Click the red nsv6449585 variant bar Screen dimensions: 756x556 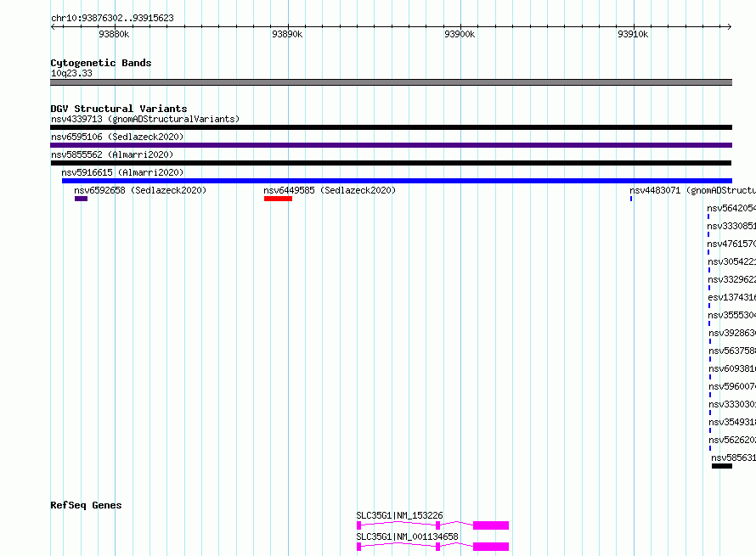279,199
